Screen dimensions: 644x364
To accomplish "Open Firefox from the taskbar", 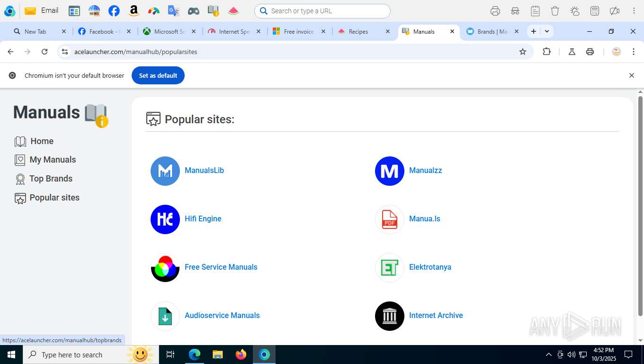I will [x=241, y=355].
